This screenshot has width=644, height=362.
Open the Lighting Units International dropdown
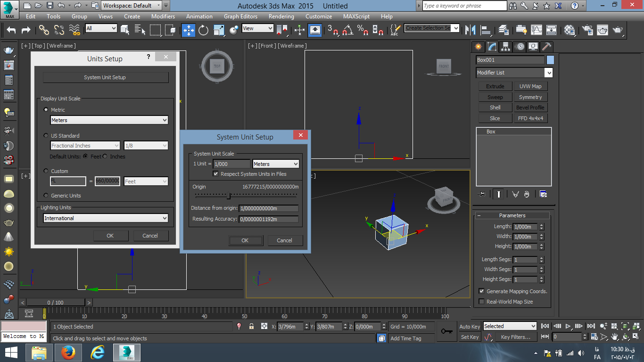click(106, 218)
